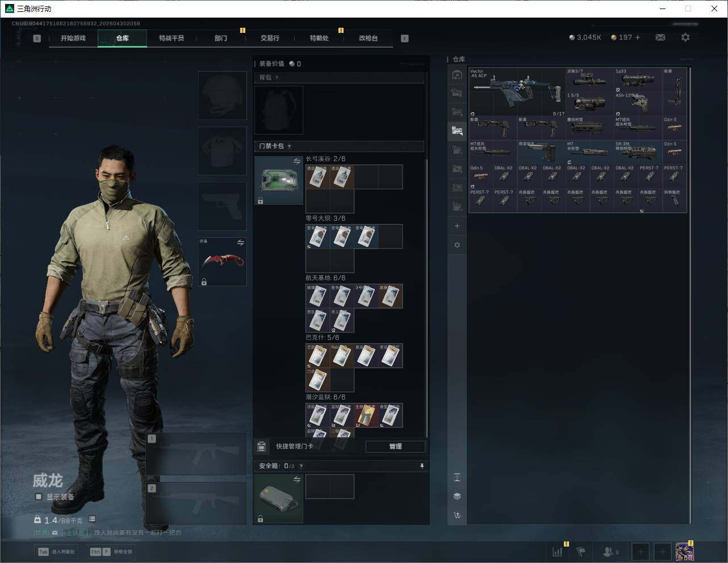Click the first keycard under 航天基地
Screen dimensions: 728x563
pos(317,296)
